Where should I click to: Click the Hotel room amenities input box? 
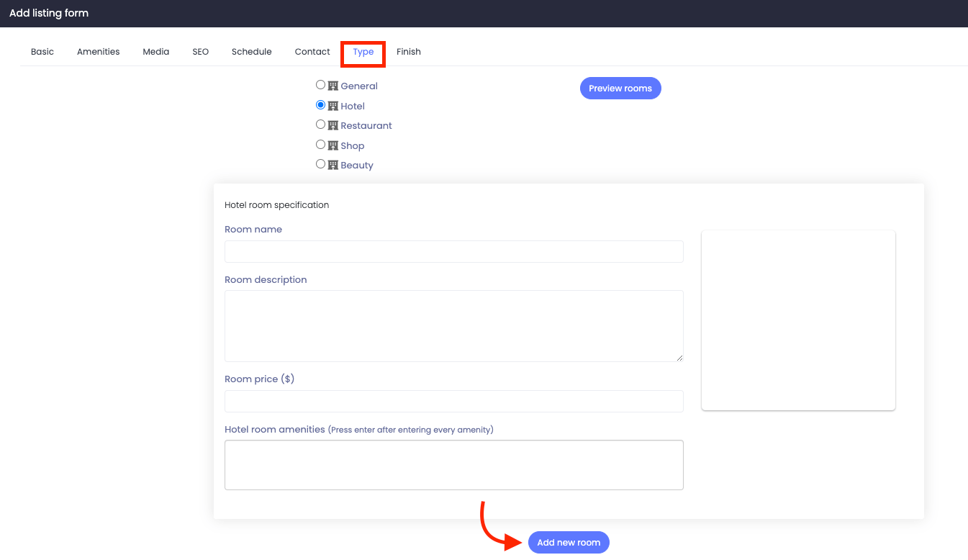tap(454, 465)
